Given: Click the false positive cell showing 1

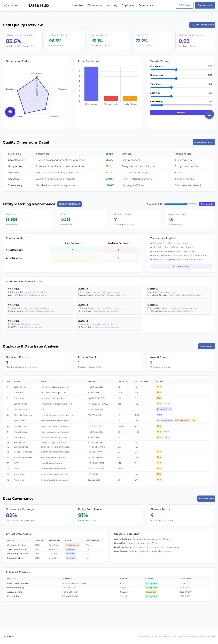Looking at the screenshot, I should 73,258.
